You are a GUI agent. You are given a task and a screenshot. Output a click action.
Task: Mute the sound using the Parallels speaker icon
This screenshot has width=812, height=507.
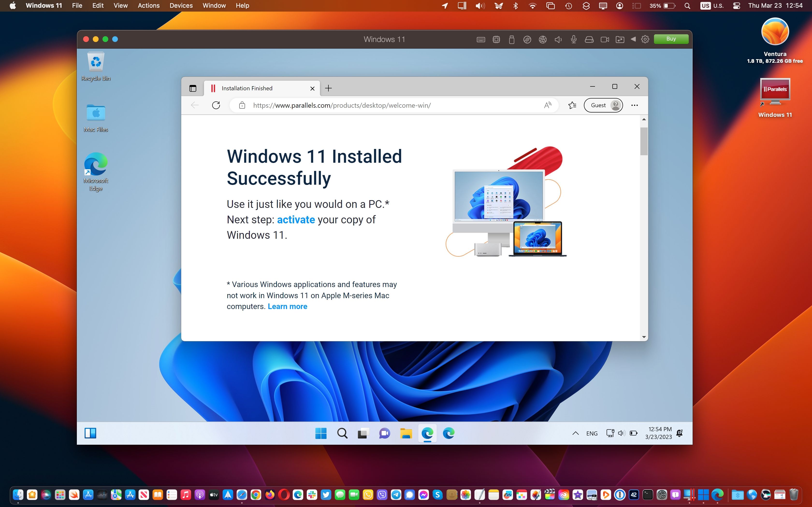[558, 39]
